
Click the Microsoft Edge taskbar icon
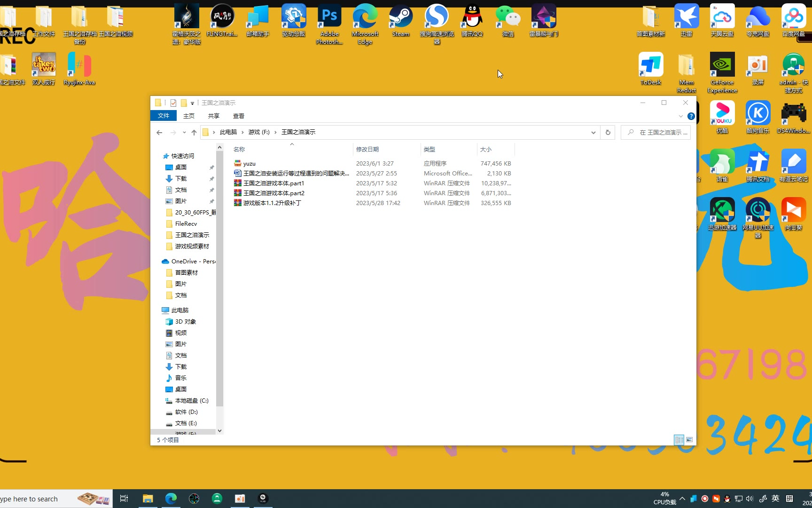(171, 499)
